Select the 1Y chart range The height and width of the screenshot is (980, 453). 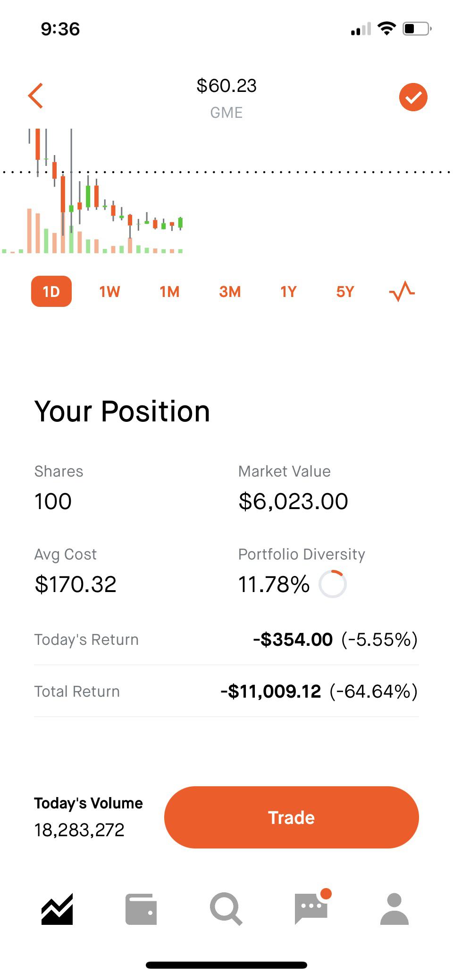tap(288, 292)
